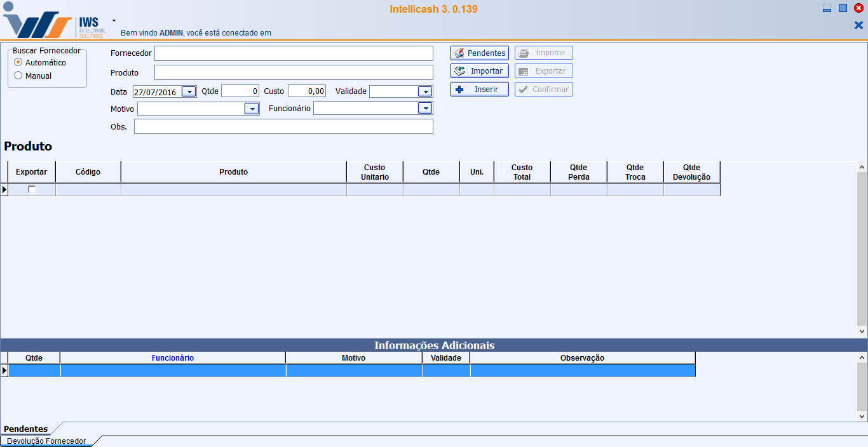Click the Qtde Perda column header
Image resolution: width=868 pixels, height=447 pixels.
tap(579, 172)
